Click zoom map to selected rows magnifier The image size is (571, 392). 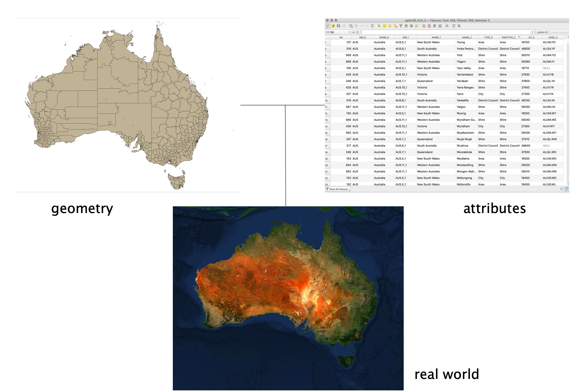[x=417, y=26]
